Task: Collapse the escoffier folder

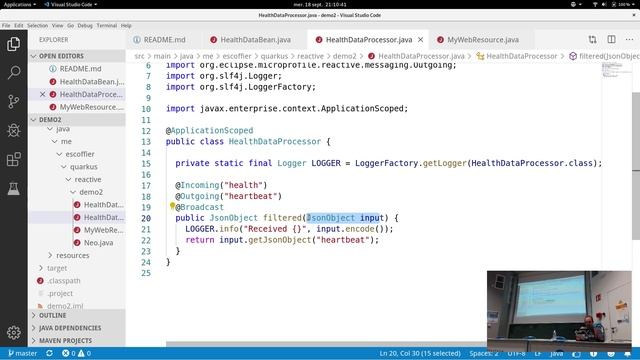Action: (80, 154)
